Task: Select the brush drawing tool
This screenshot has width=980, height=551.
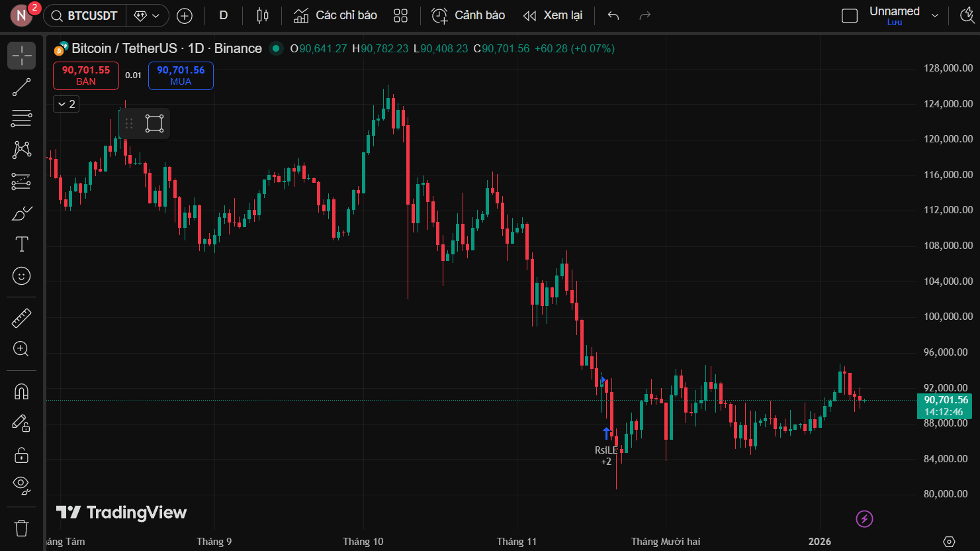Action: coord(21,213)
